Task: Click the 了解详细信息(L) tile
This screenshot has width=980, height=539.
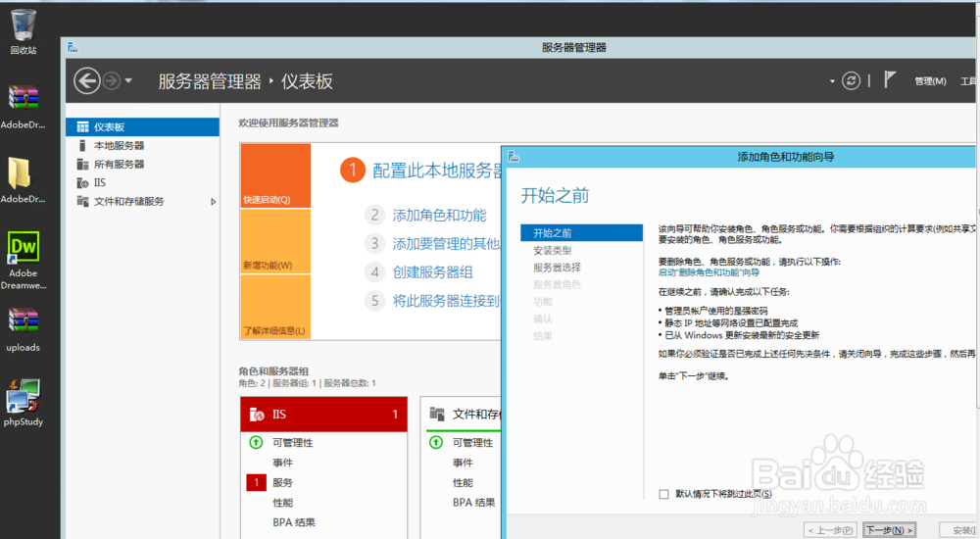Action: click(275, 307)
